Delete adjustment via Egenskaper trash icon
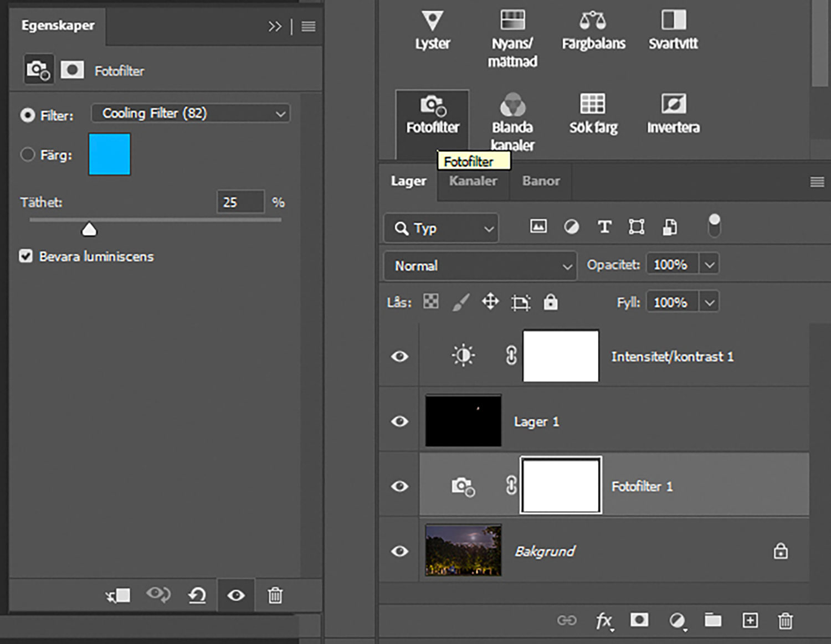This screenshot has height=644, width=831. (x=275, y=595)
